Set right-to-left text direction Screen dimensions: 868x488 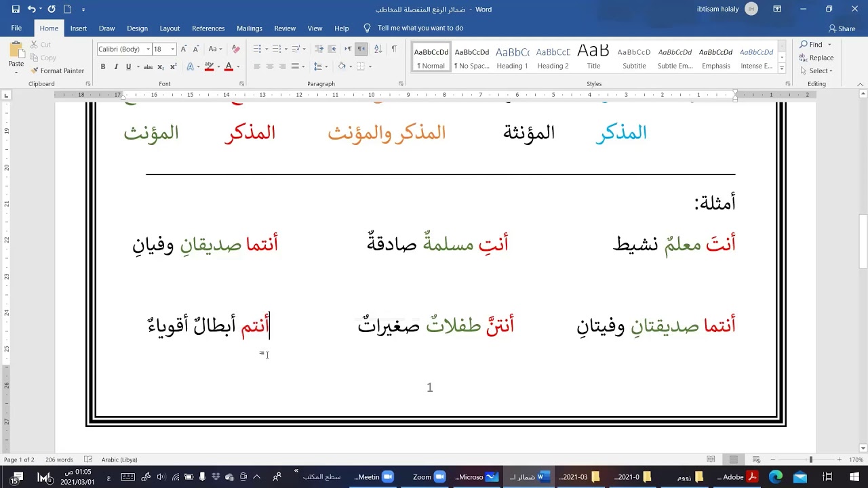coord(361,49)
